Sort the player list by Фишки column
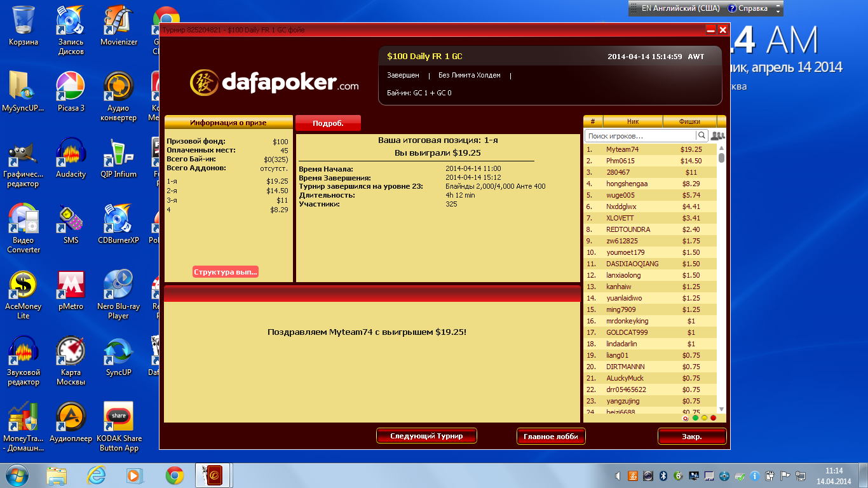Screen dimensions: 868x488 689,121
